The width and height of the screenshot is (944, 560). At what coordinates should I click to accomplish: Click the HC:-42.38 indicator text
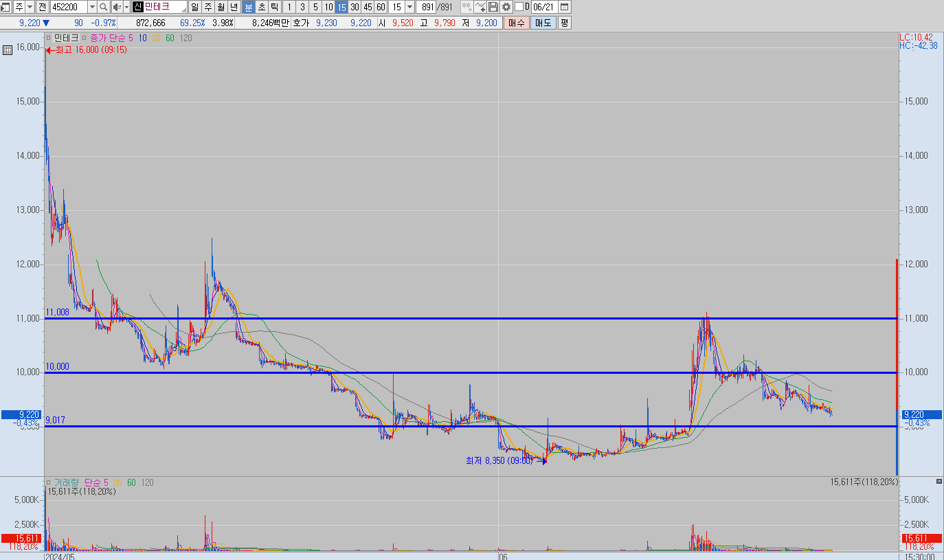coord(919,45)
